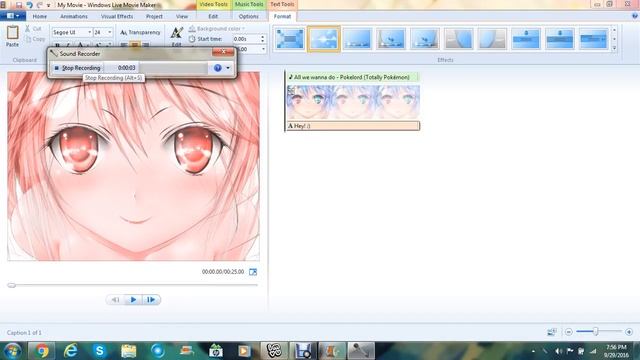Switch to the Home tab
This screenshot has height=360, width=640.
40,16
